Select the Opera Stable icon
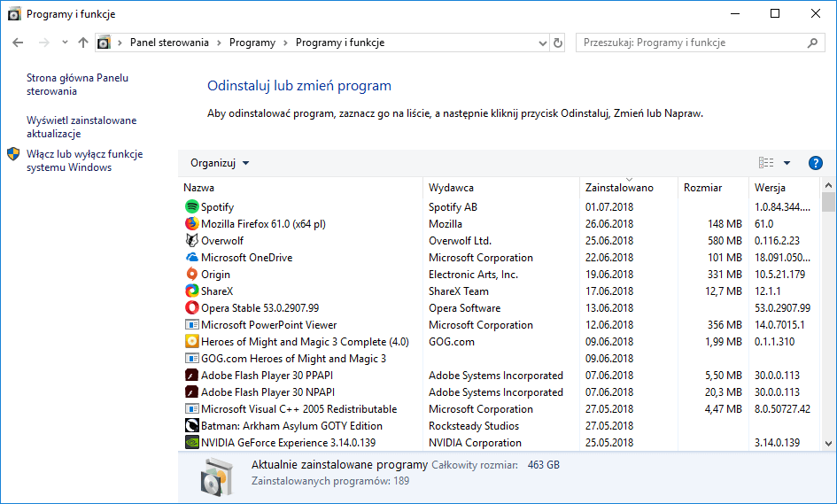 coord(191,307)
